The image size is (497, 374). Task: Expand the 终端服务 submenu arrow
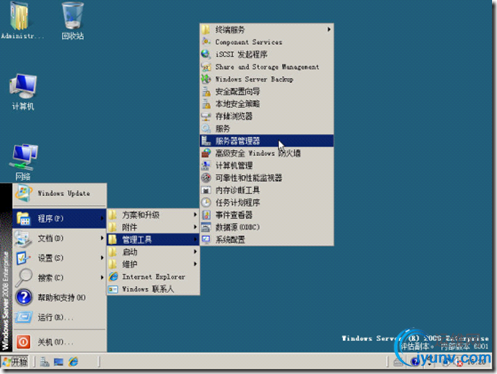(329, 29)
